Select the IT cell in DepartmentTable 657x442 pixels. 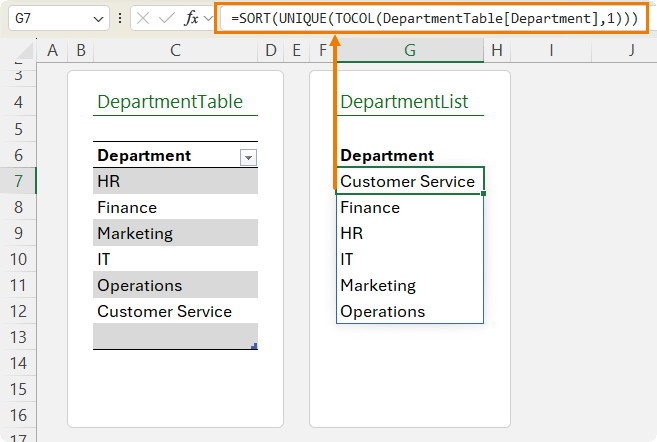pyautogui.click(x=175, y=259)
